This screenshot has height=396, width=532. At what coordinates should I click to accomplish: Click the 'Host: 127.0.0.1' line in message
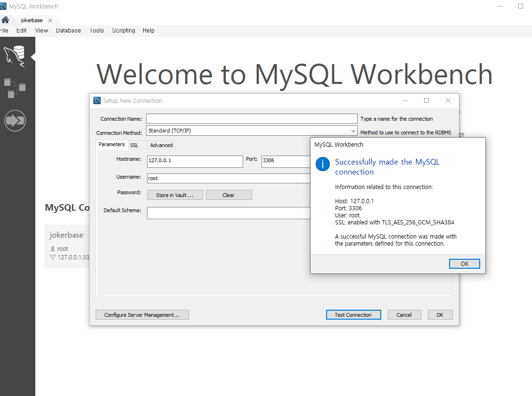[x=354, y=201]
